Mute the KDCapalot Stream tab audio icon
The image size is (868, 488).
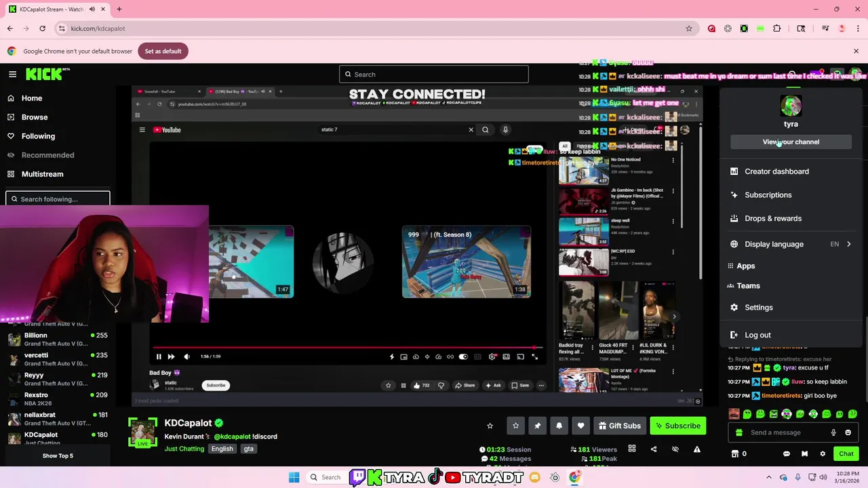[92, 9]
